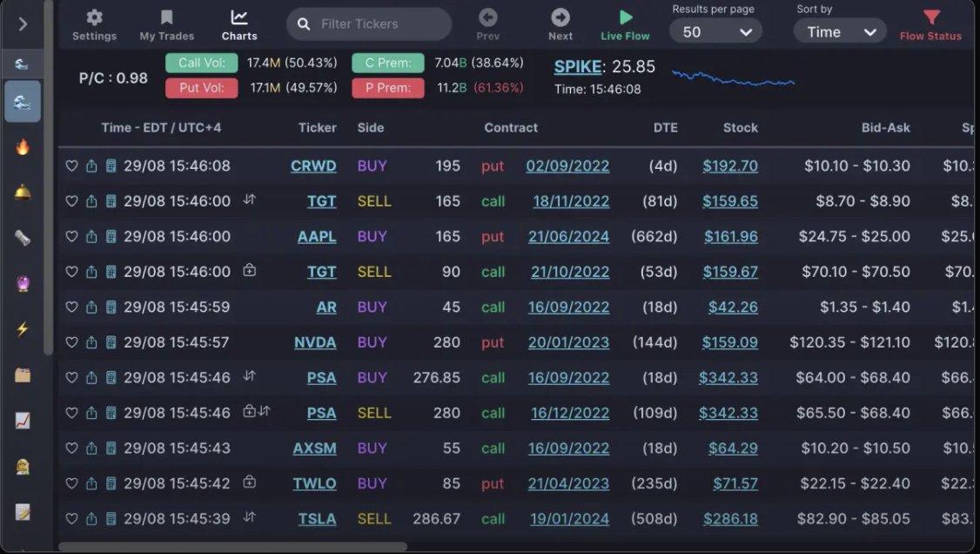Expand the left sidebar chevron
The width and height of the screenshot is (980, 554).
pyautogui.click(x=23, y=24)
